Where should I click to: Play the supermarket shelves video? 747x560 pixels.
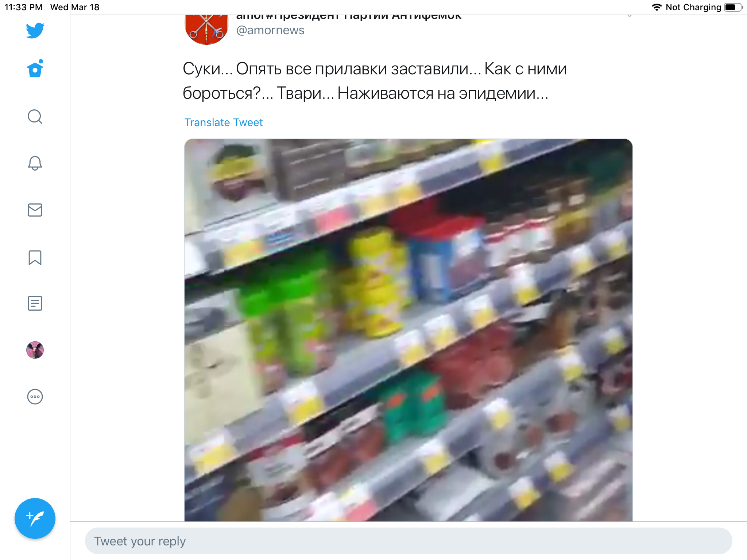point(409,330)
